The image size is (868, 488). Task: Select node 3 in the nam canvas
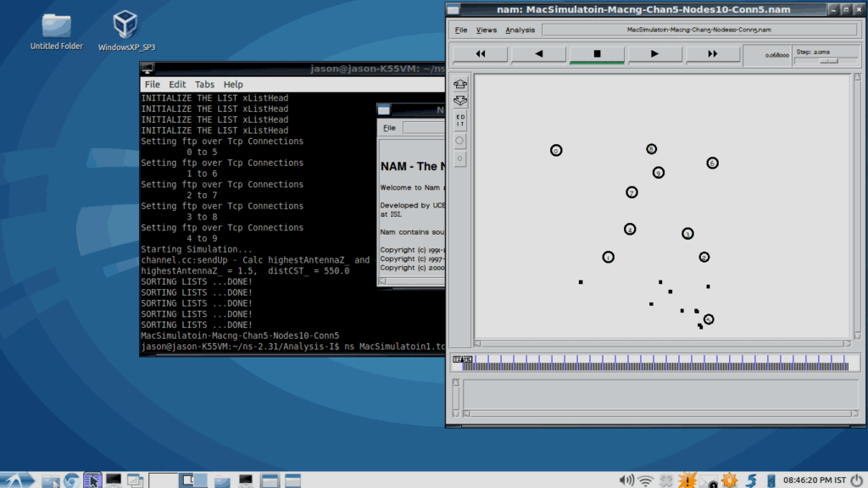(687, 234)
